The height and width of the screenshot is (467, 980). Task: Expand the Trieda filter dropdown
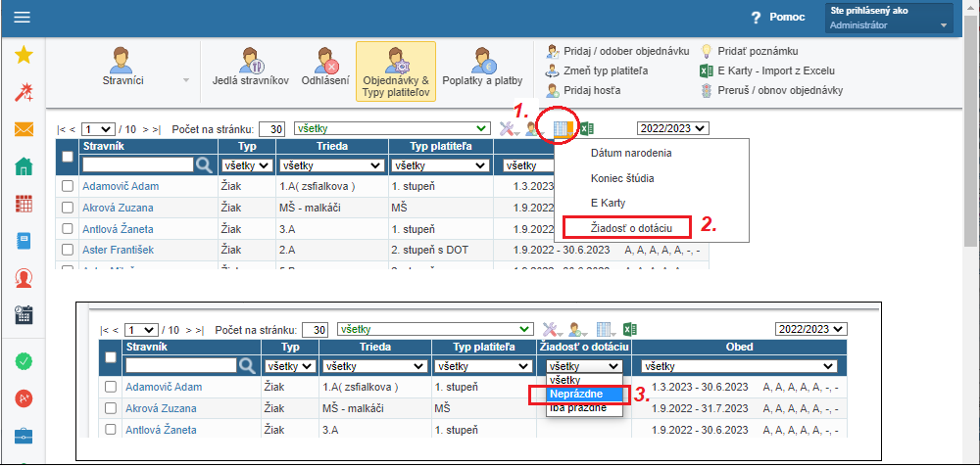point(331,165)
